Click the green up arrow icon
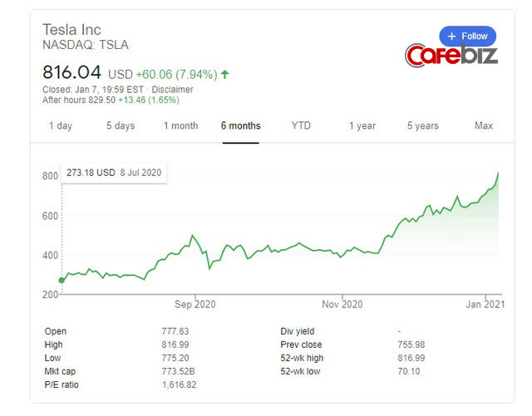This screenshot has height=416, width=532. 225,74
